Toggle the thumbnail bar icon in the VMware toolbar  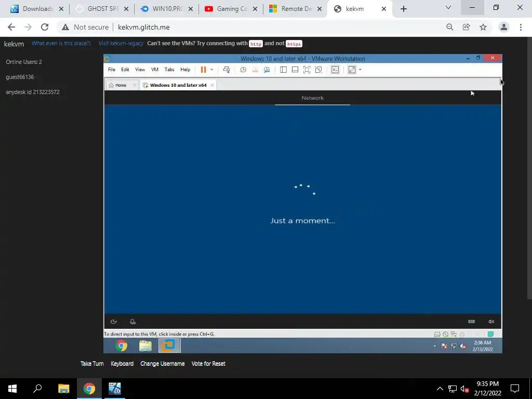295,70
